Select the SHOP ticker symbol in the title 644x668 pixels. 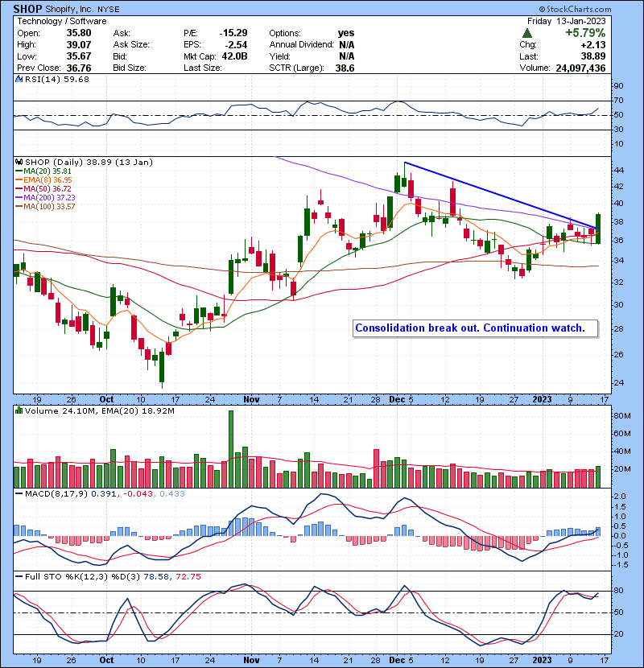coord(27,9)
